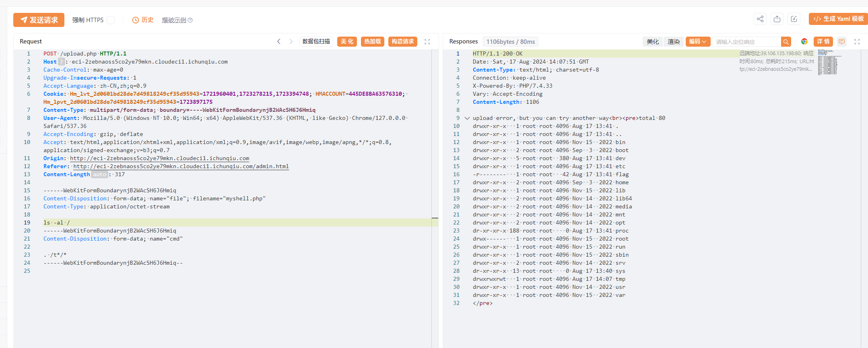Click 生成 Yaml 模板 button
Image resolution: width=868 pixels, height=348 pixels.
[838, 19]
